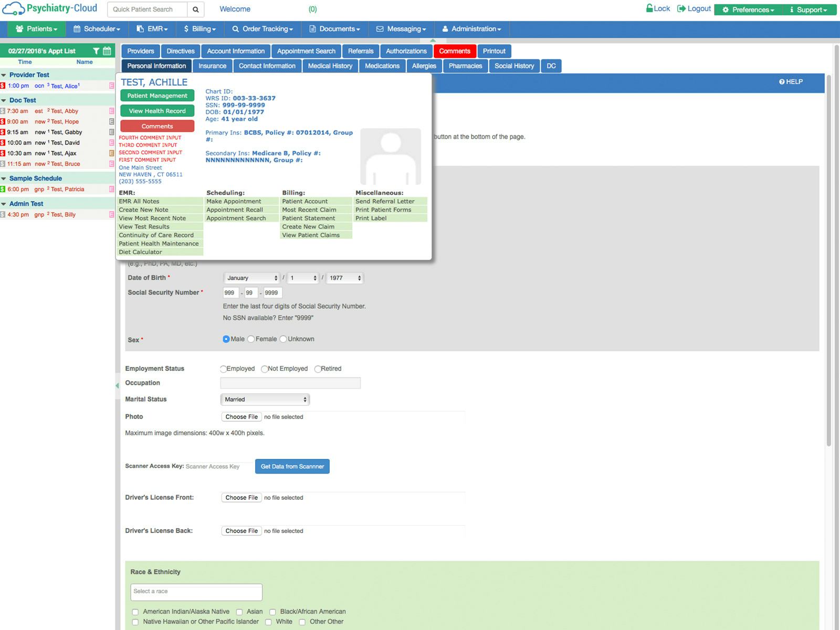Click the Lock padlock icon at the top

pyautogui.click(x=651, y=8)
